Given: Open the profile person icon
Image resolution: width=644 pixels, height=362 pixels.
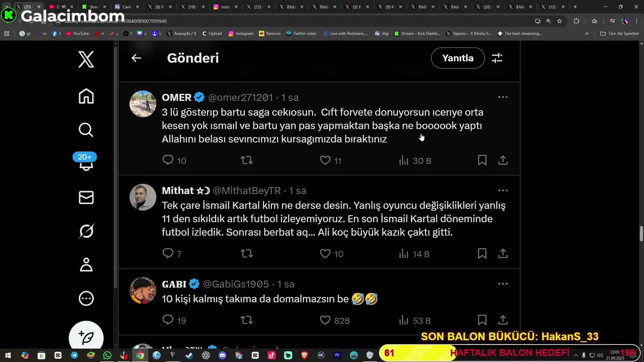Looking at the screenshot, I should 86,264.
